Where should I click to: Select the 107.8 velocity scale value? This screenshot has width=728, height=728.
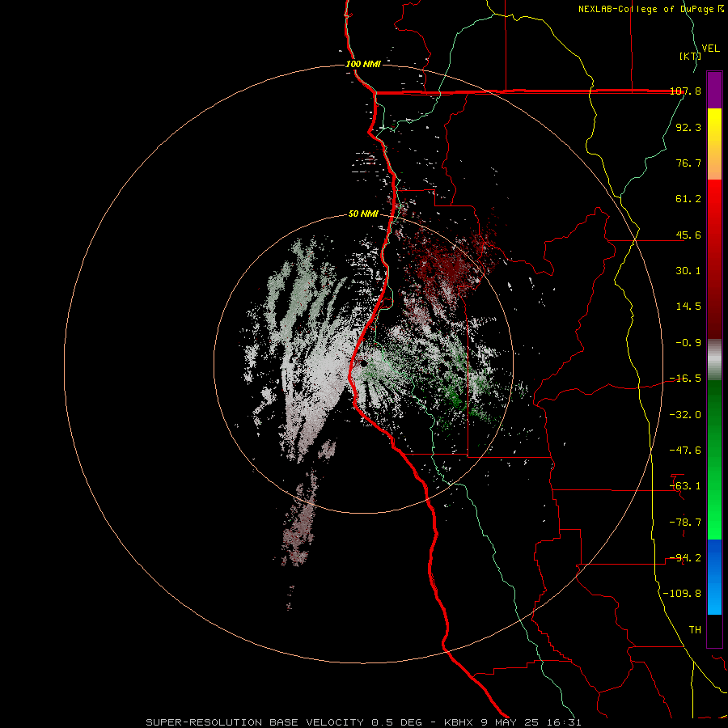[686, 91]
